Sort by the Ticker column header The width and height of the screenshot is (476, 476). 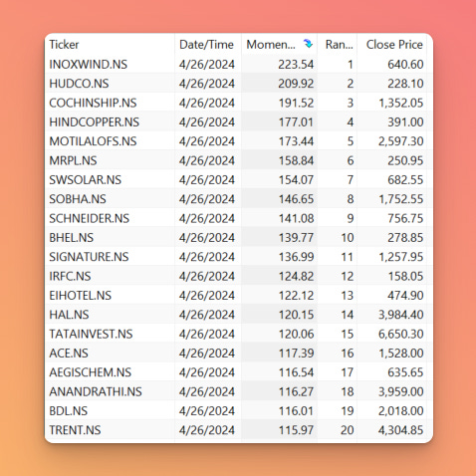coord(64,45)
